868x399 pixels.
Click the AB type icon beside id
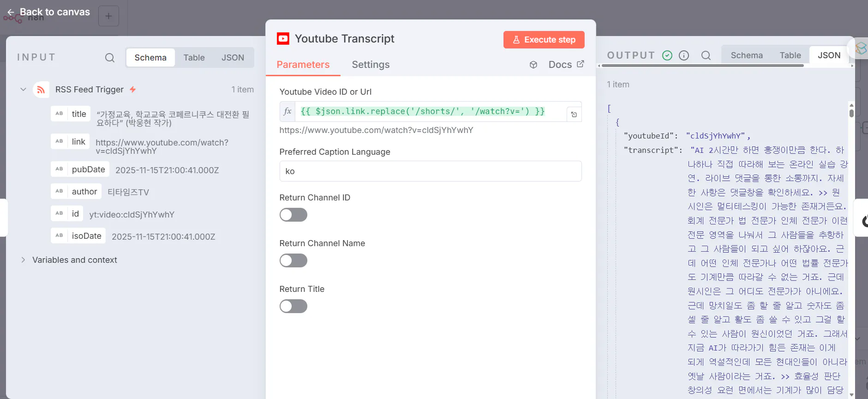click(59, 213)
